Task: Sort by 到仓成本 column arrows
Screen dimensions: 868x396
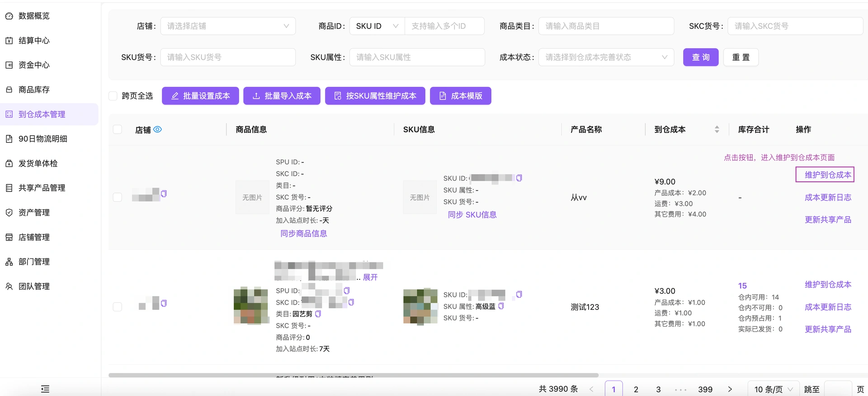Action: click(x=717, y=129)
